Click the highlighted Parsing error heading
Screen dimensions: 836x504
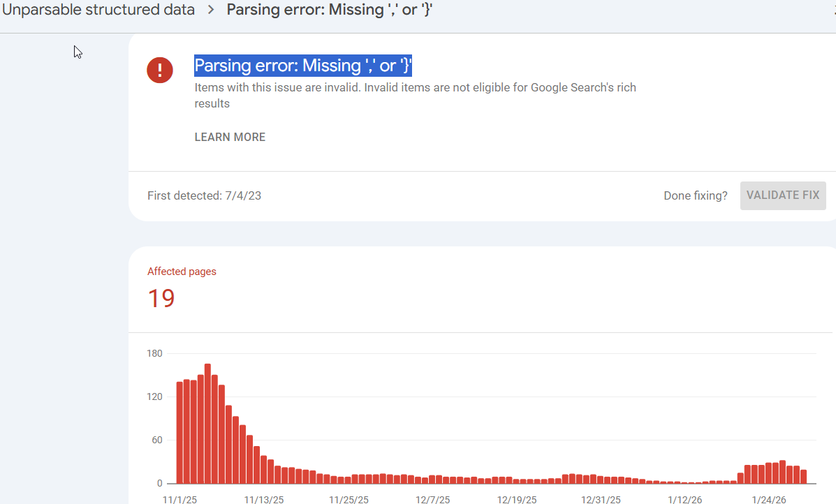coord(303,66)
